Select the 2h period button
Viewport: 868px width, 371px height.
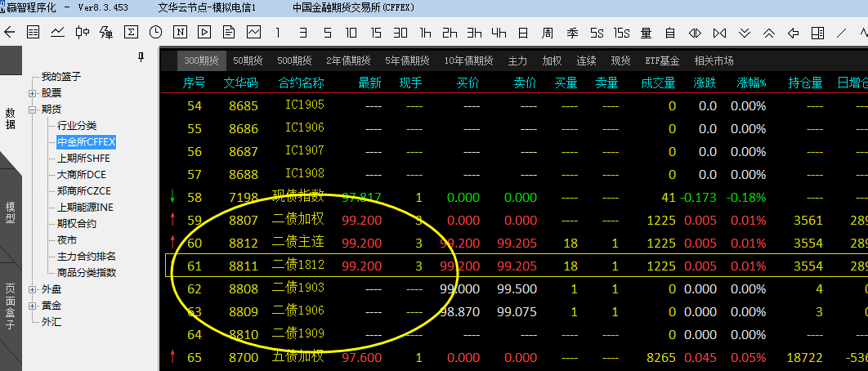click(x=450, y=33)
